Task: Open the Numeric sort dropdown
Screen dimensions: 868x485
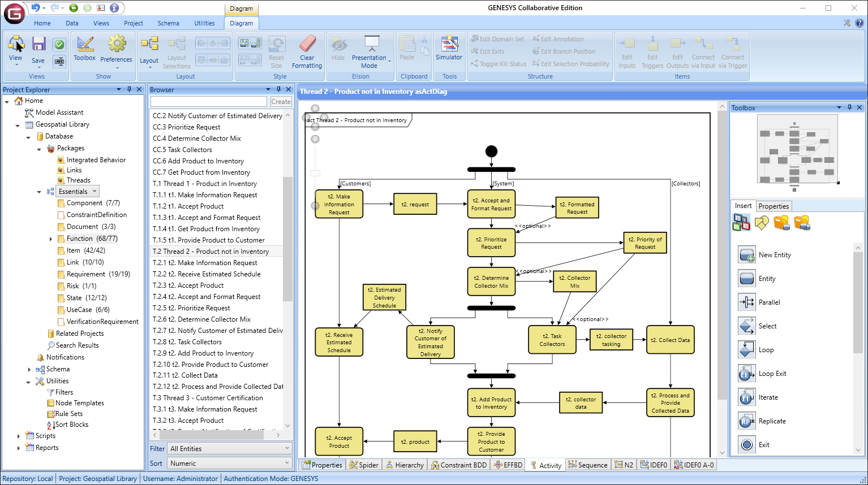Action: click(229, 463)
